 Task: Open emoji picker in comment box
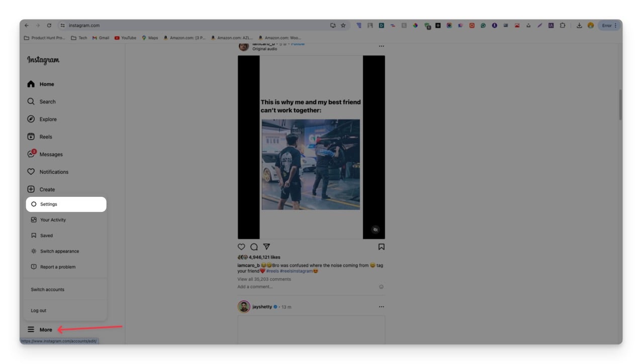pos(381,287)
